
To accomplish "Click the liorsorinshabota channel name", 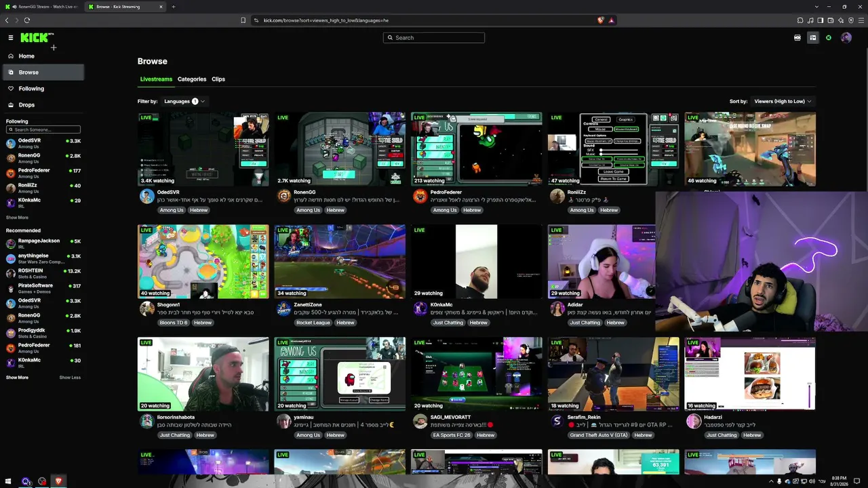I will click(176, 418).
